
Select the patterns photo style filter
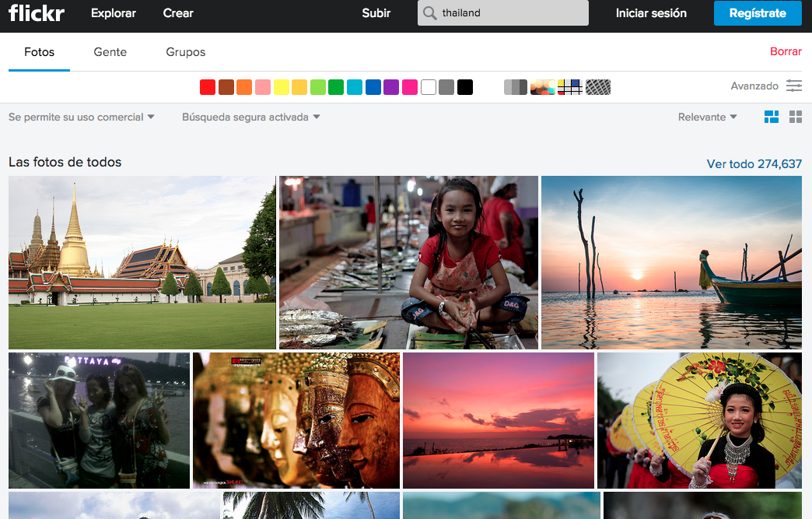pyautogui.click(x=597, y=87)
